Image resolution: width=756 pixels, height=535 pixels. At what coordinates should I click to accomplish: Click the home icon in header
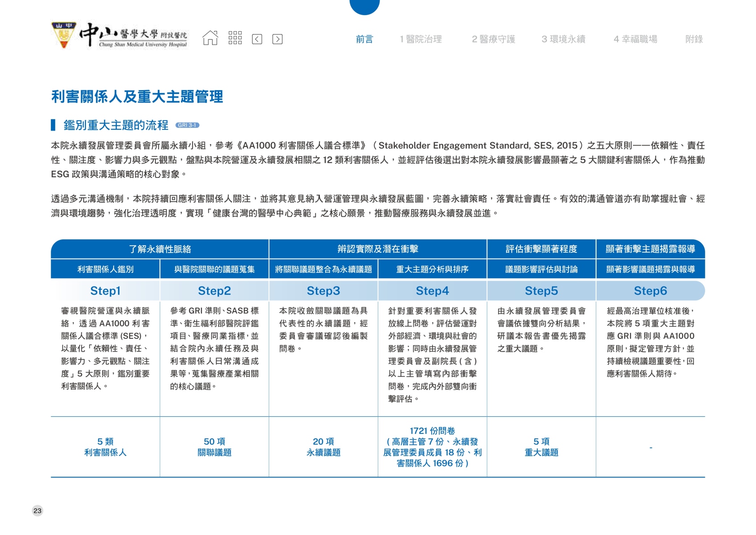pos(210,38)
